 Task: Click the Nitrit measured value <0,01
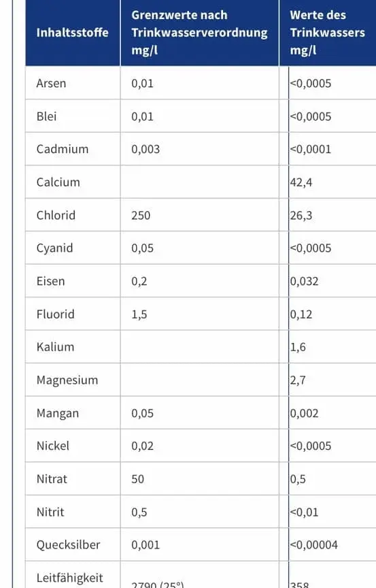click(x=304, y=512)
